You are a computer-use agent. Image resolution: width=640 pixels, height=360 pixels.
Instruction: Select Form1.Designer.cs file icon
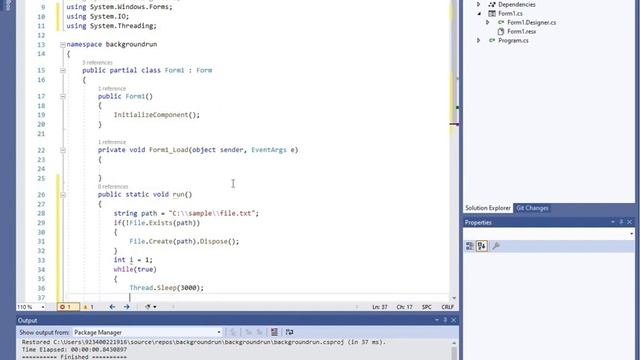click(501, 22)
